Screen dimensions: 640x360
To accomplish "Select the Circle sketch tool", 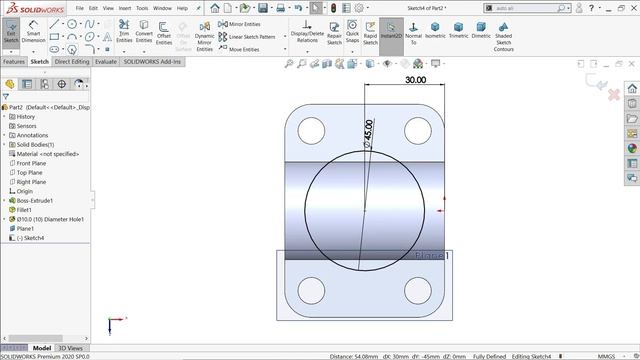I will click(x=72, y=24).
